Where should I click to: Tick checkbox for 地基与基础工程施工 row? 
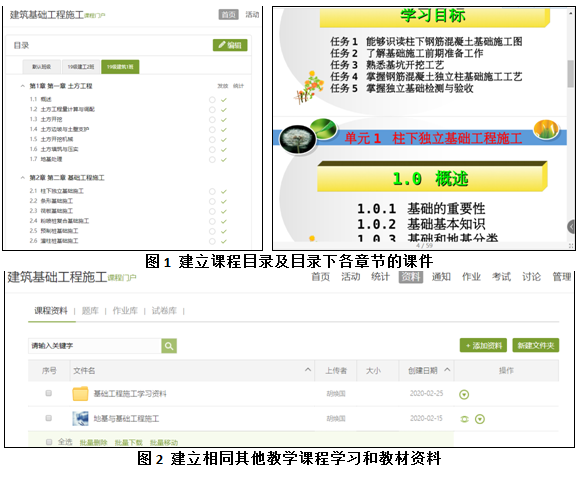point(49,418)
